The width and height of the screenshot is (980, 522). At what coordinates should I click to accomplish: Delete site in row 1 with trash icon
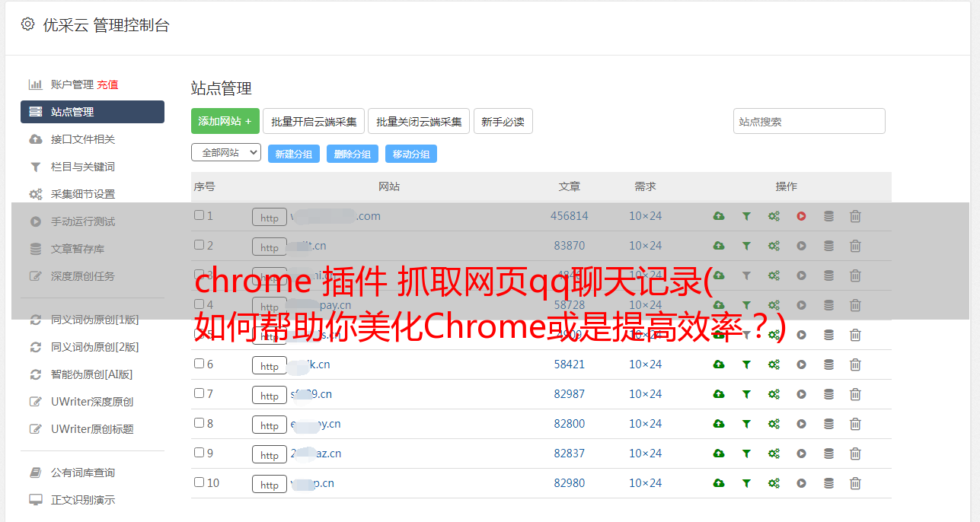point(855,216)
